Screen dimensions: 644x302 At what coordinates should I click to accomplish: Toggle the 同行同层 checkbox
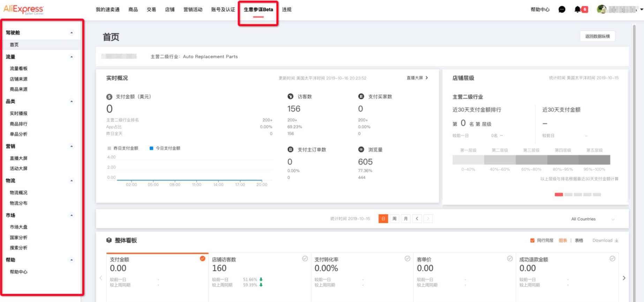tap(532, 241)
